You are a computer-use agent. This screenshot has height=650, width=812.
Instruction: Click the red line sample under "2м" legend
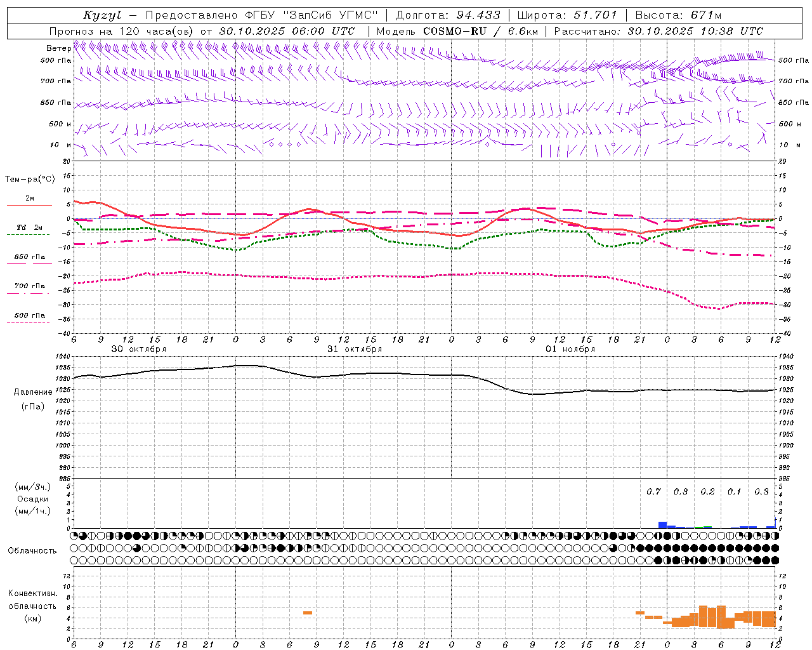pyautogui.click(x=29, y=205)
